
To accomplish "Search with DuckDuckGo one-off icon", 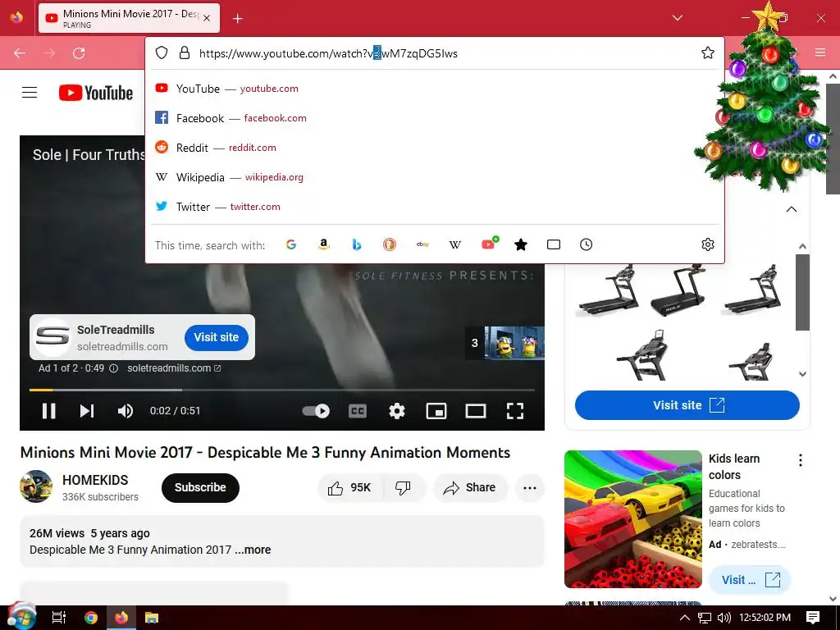I will pos(390,244).
